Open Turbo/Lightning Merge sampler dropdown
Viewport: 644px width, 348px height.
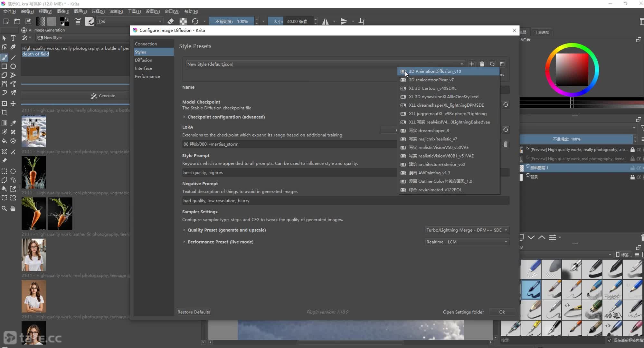point(467,230)
